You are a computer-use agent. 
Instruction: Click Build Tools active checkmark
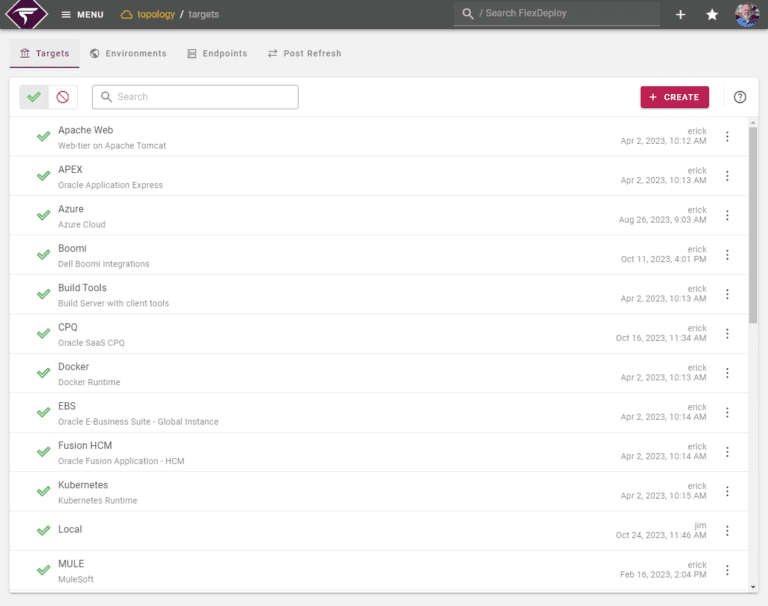[44, 294]
